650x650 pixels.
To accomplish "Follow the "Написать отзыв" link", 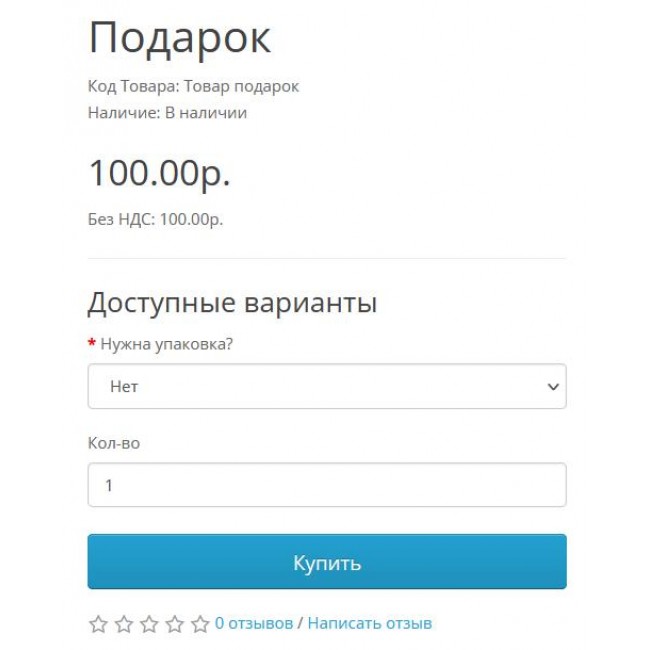I will point(370,623).
